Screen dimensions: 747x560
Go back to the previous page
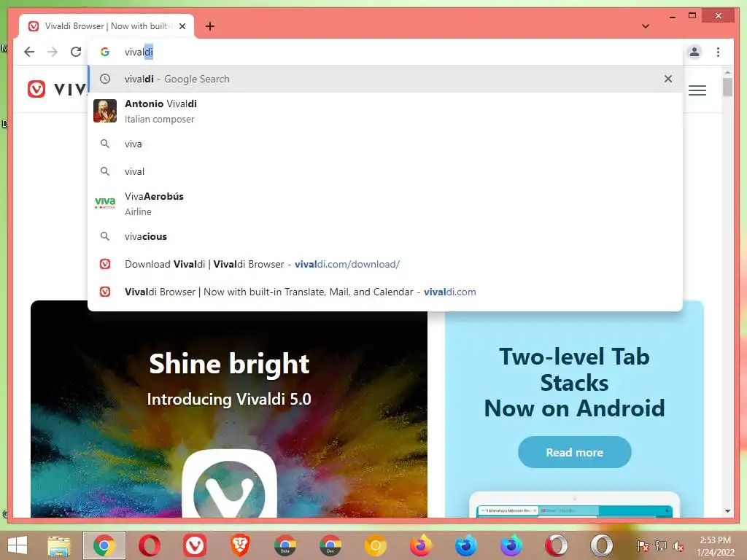(29, 52)
